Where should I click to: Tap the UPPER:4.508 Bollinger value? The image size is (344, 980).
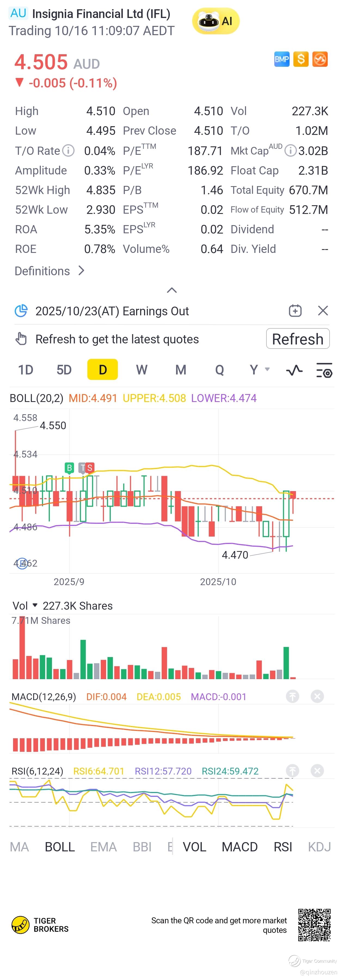coord(154,398)
